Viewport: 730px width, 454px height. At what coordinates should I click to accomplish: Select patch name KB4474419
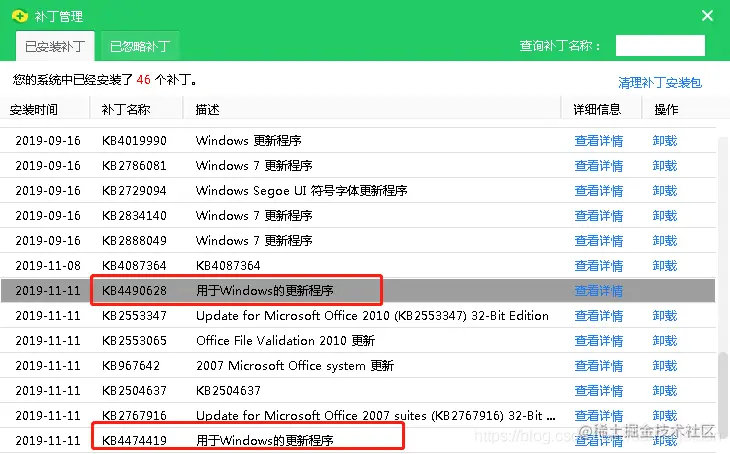[x=134, y=440]
